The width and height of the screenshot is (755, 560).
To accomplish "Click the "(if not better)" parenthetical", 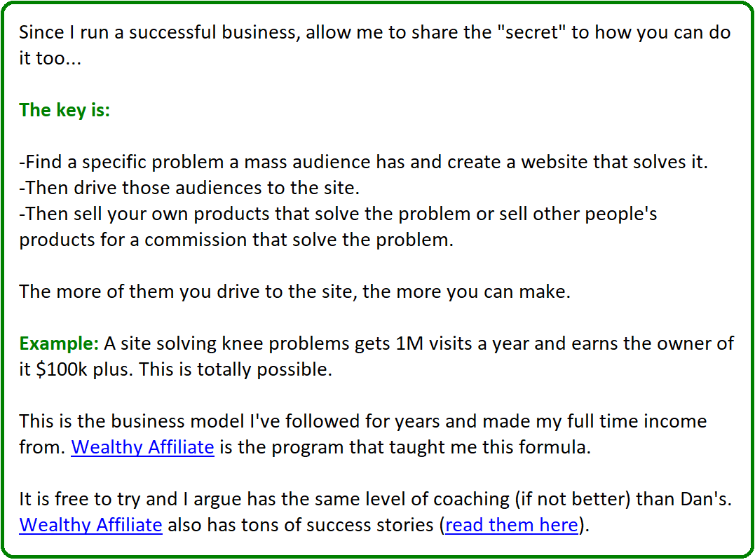I will (573, 499).
